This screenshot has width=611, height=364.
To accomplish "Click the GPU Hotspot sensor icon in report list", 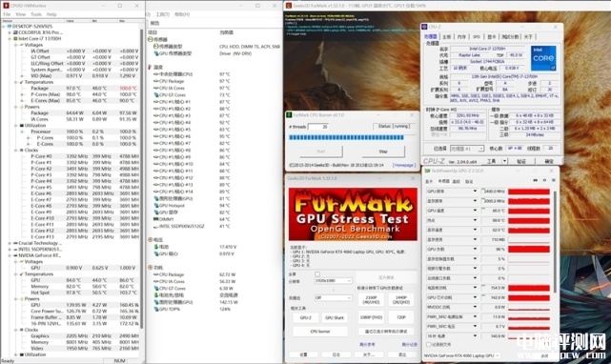I will pyautogui.click(x=156, y=206).
